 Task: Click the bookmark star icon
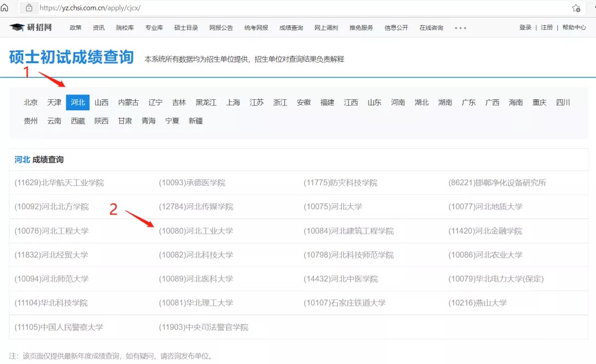pyautogui.click(x=576, y=8)
